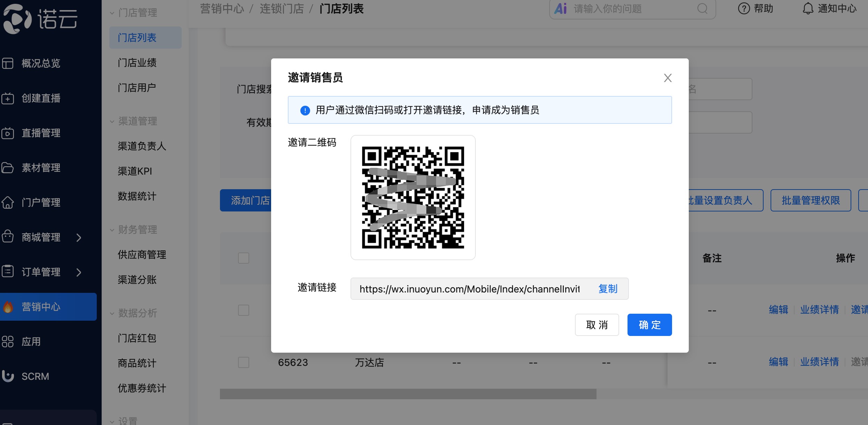Screen dimensions: 868x425
Task: Click the SCRM sidebar icon
Action: click(x=8, y=376)
